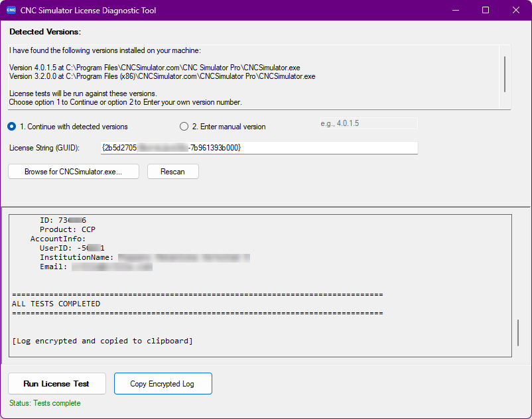The width and height of the screenshot is (532, 419).
Task: Click the License String GUID text field
Action: tap(259, 148)
